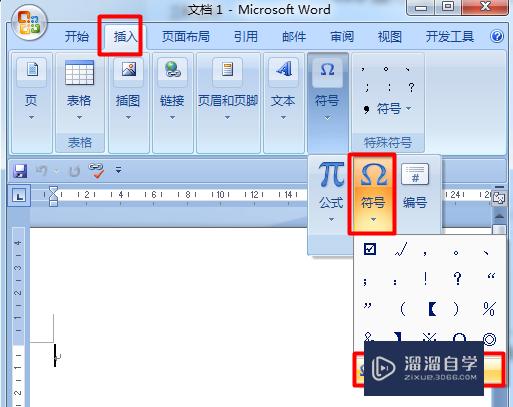
Task: Click the 符号 Omega symbol dropdown button
Action: [373, 194]
